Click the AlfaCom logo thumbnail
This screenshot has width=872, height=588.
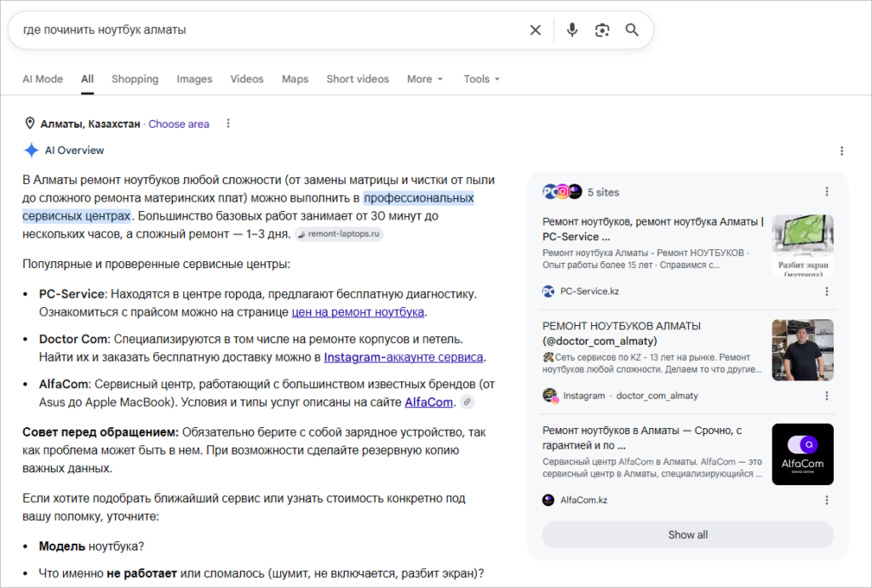(x=802, y=454)
